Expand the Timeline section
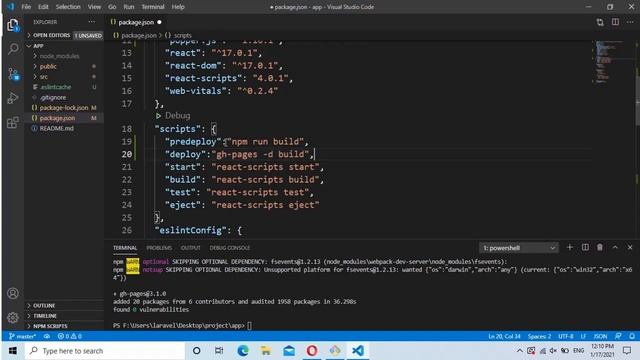This screenshot has width=640, height=360. point(64,316)
